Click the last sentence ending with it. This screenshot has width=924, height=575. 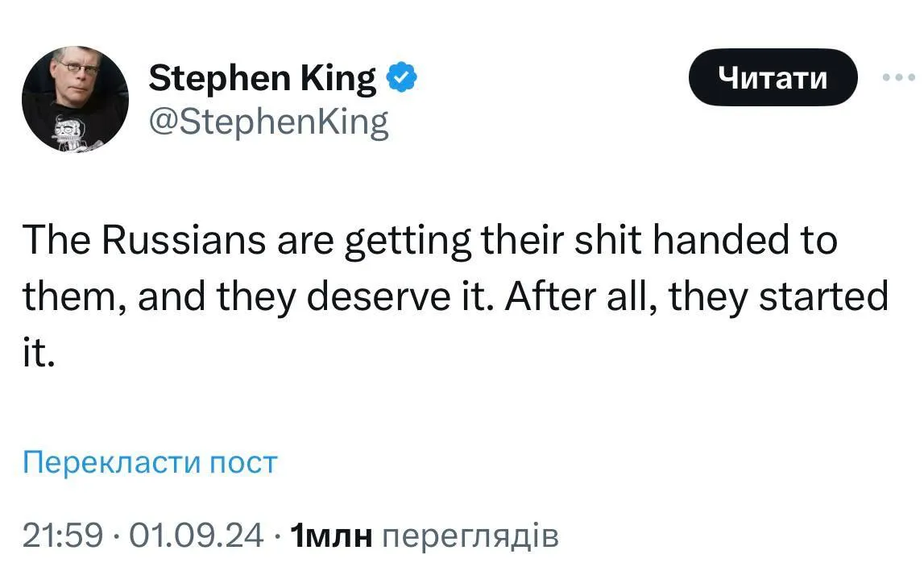(x=36, y=350)
